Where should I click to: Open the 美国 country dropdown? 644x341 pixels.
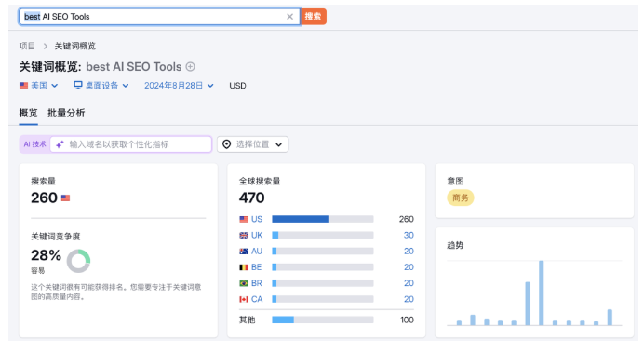(x=38, y=86)
